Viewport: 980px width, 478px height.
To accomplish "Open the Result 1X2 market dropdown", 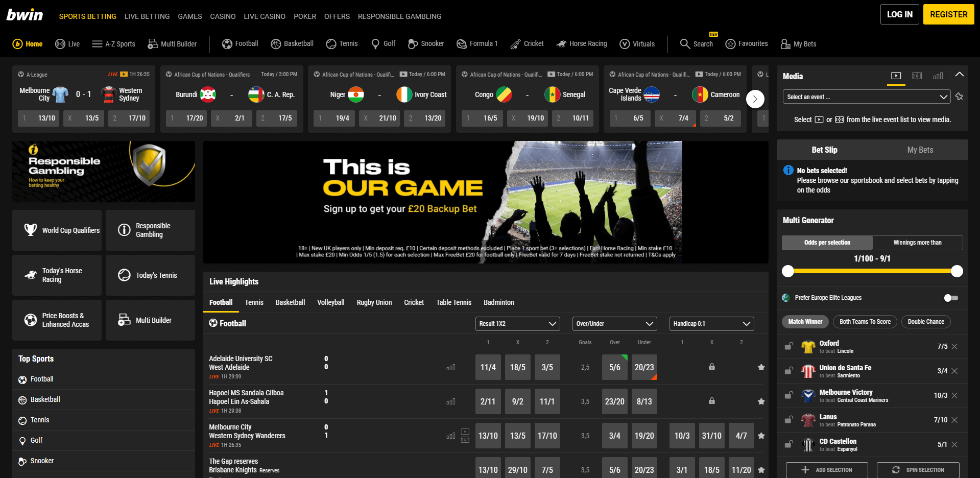I will coord(517,324).
